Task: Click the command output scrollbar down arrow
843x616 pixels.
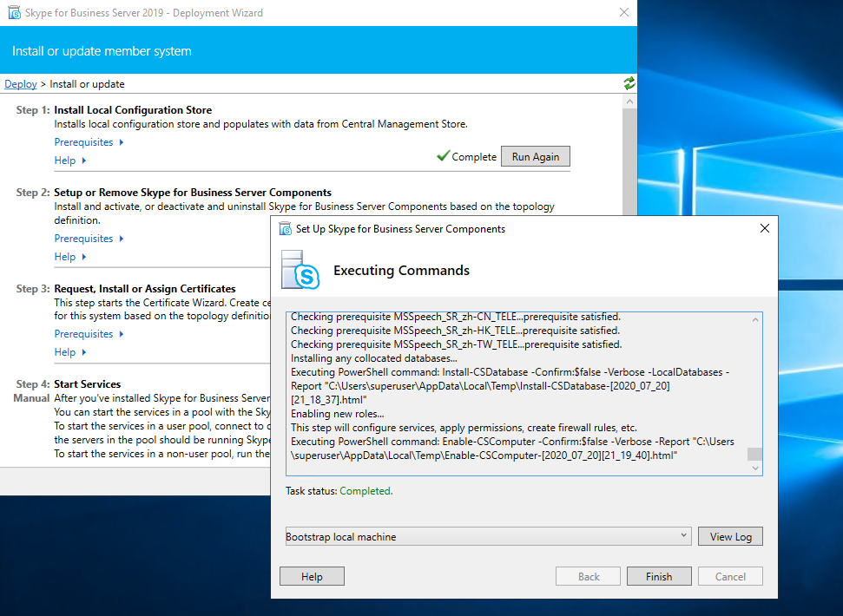Action: (x=754, y=468)
